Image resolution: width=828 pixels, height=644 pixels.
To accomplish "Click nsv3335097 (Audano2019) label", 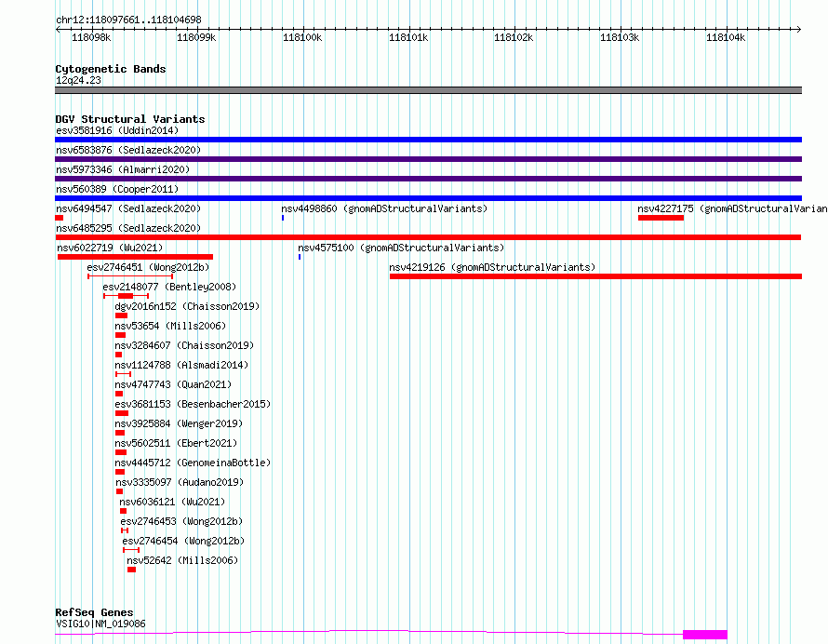I will coord(180,482).
